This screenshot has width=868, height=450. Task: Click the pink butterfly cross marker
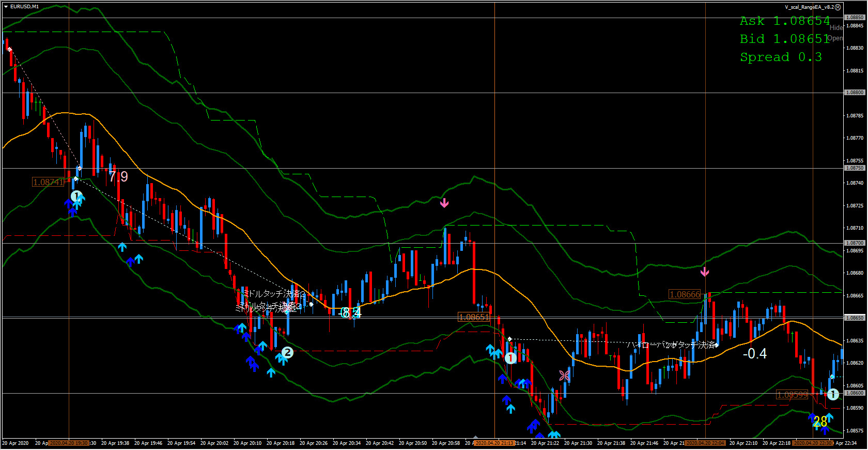[564, 376]
